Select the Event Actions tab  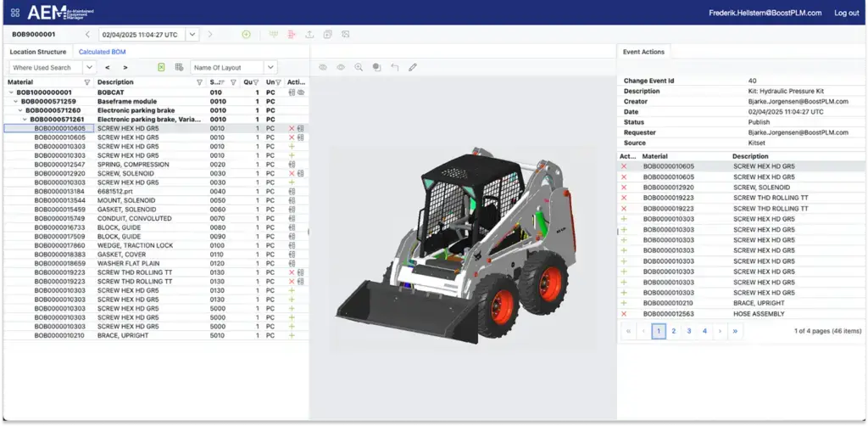point(643,52)
